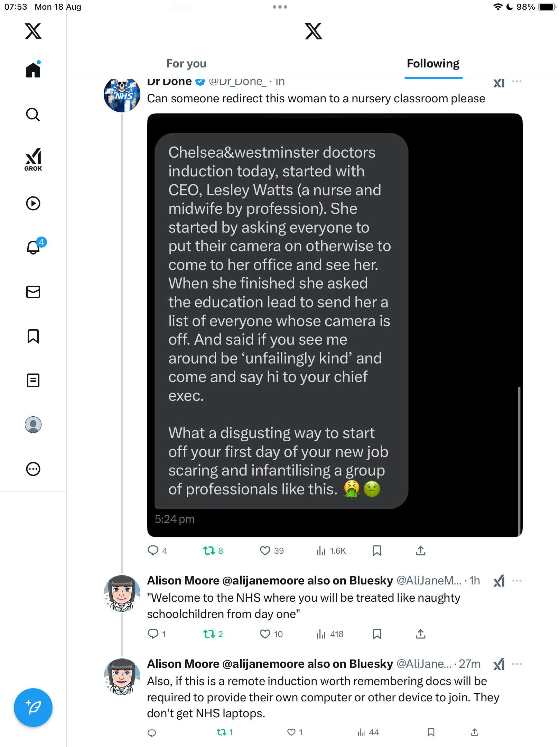Open the Bookmarks page in sidebar
This screenshot has width=560, height=747.
[x=33, y=336]
